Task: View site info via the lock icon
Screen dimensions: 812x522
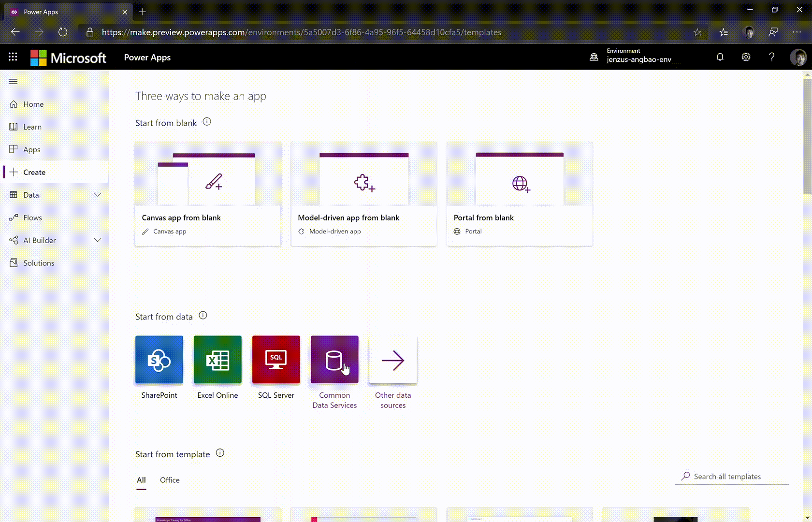Action: (x=89, y=32)
